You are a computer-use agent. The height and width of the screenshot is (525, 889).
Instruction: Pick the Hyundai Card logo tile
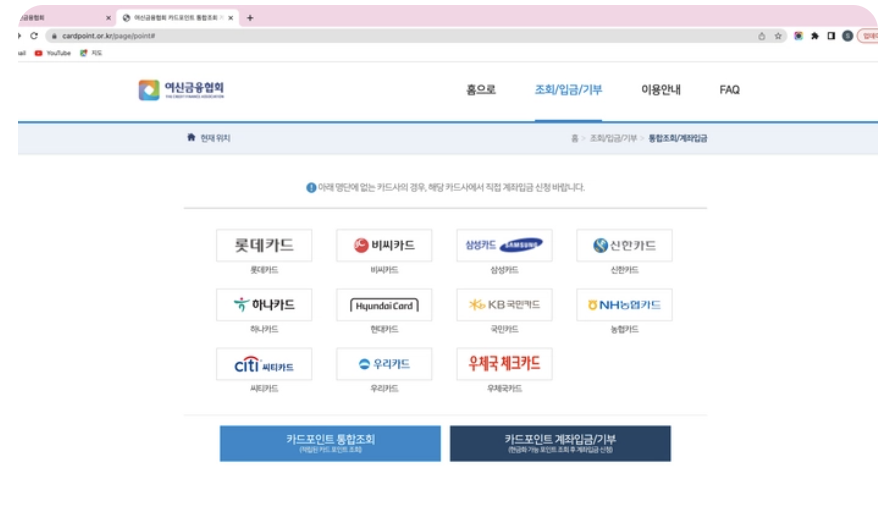click(x=384, y=304)
